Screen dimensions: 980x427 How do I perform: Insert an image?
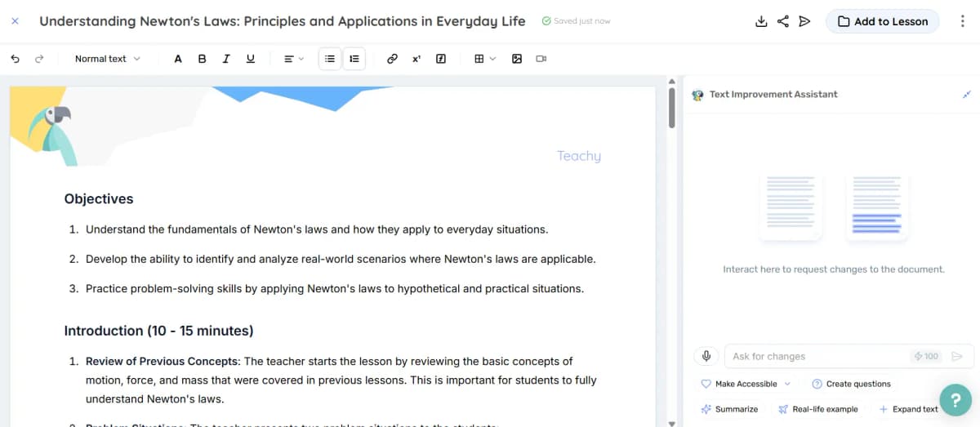click(x=517, y=59)
